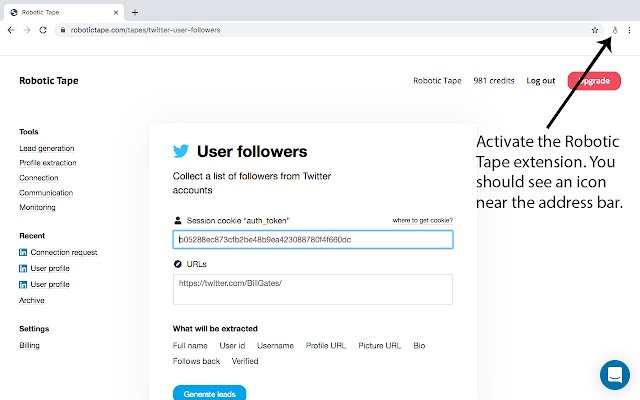640x400 pixels.
Task: Reload the page
Action: pos(43,30)
